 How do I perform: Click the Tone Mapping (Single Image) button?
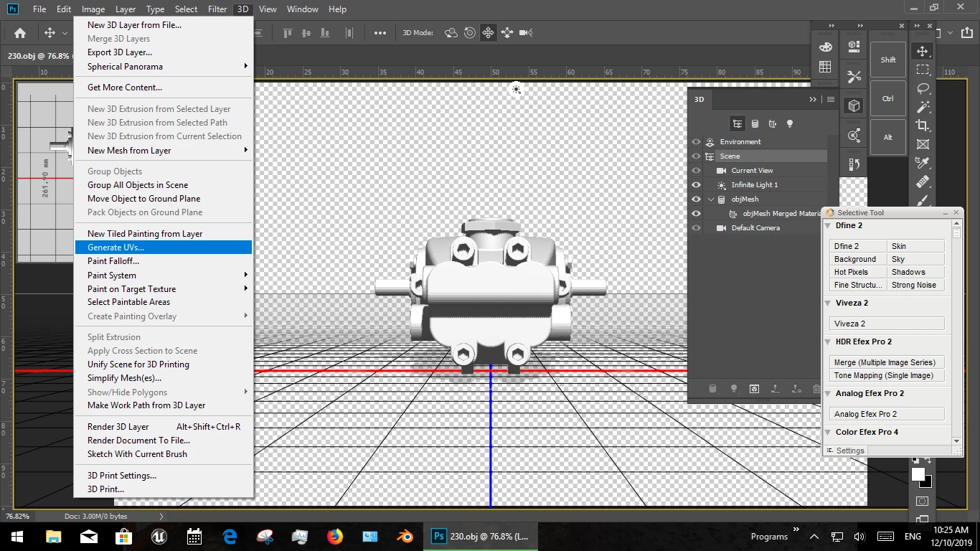[886, 375]
